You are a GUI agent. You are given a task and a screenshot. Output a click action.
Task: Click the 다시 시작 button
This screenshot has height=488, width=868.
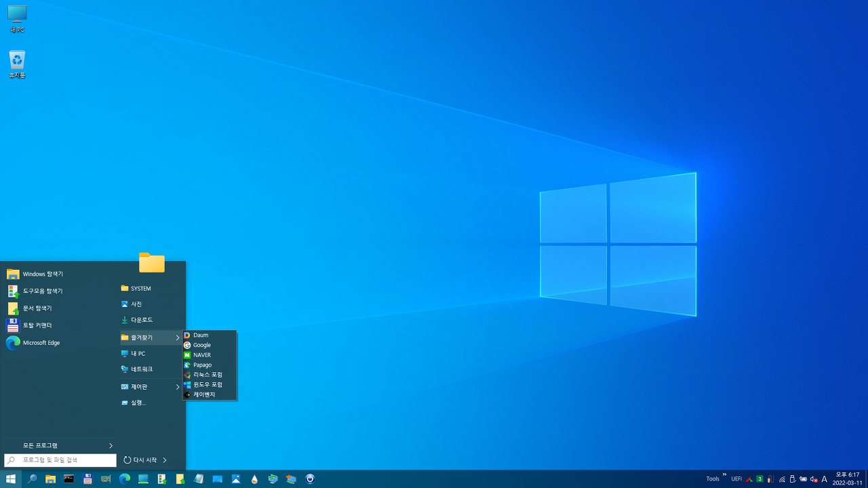140,460
